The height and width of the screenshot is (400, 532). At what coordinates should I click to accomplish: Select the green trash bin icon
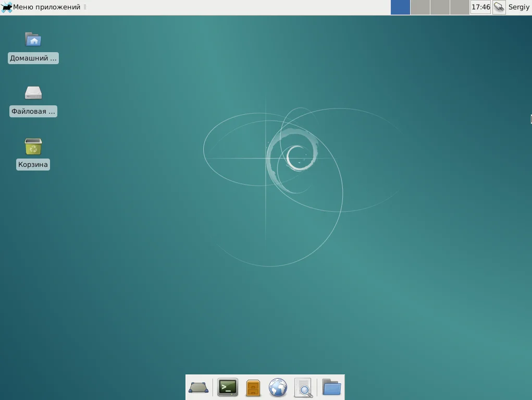point(33,147)
